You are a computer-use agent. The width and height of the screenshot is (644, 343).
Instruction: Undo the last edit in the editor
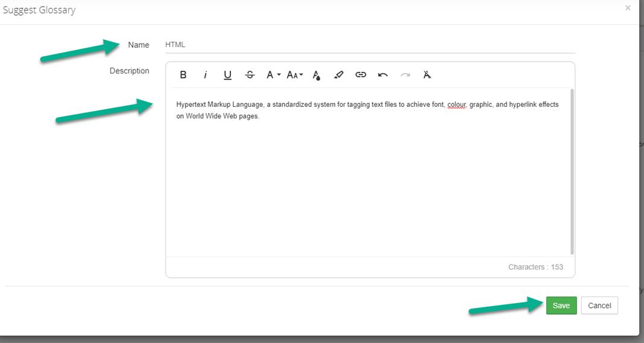point(383,75)
